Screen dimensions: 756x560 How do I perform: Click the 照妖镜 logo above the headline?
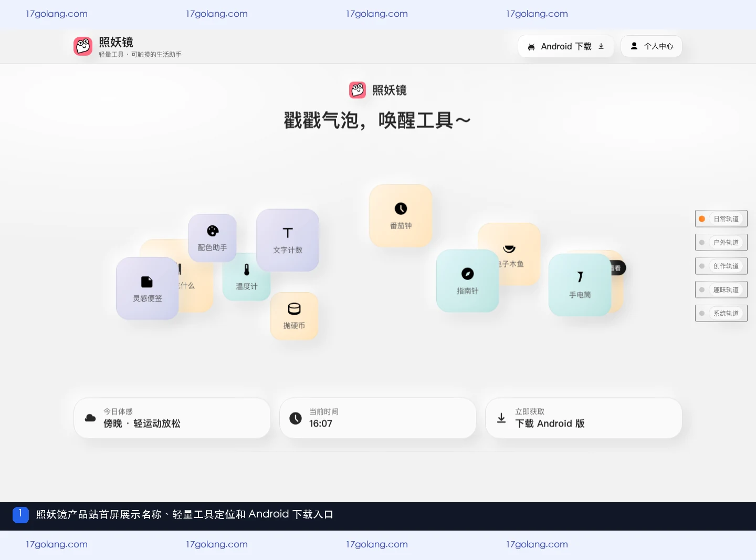coord(358,90)
